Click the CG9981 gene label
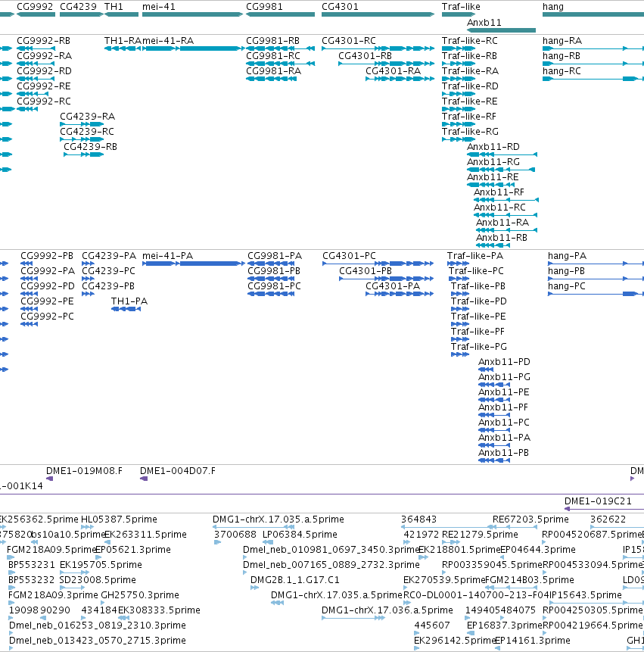 click(264, 7)
